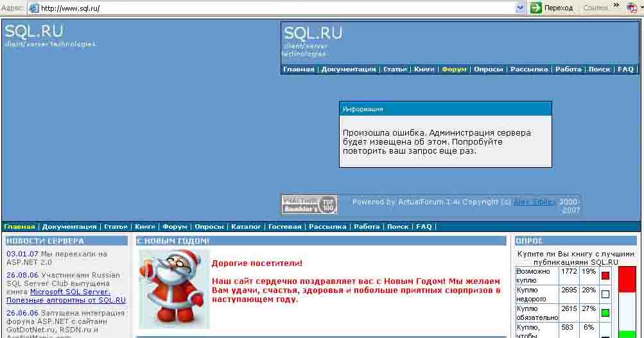Click FAQ in the upper navigation bar

point(625,69)
